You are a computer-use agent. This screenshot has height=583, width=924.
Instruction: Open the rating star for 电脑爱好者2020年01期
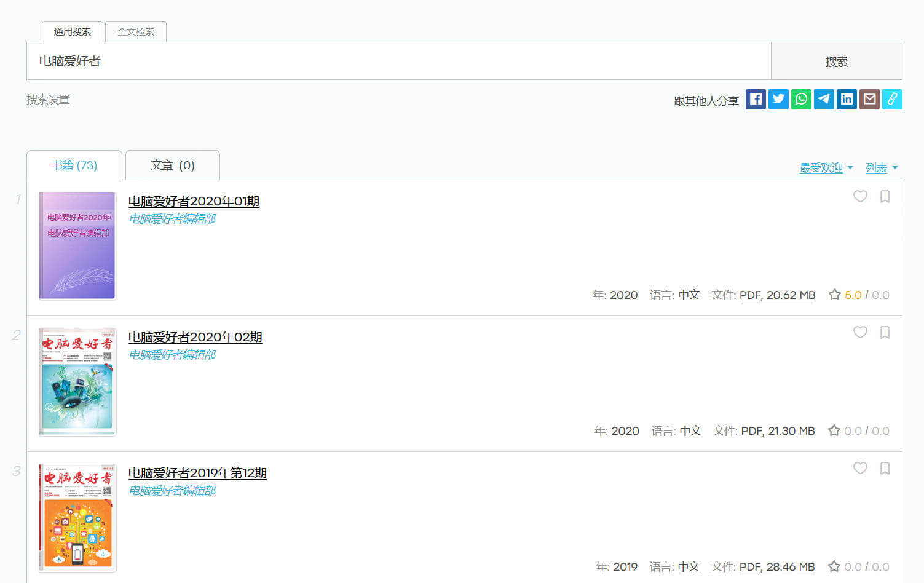click(834, 295)
